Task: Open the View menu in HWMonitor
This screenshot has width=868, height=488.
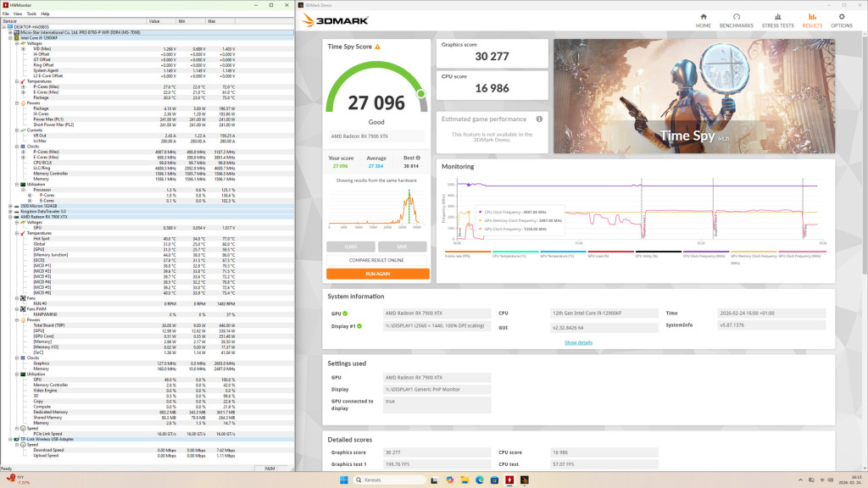Action: (19, 14)
